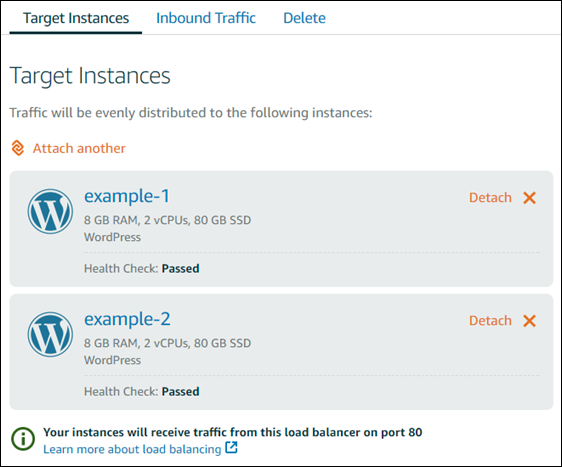562x467 pixels.
Task: Select the Target Instances tab
Action: pos(76,18)
